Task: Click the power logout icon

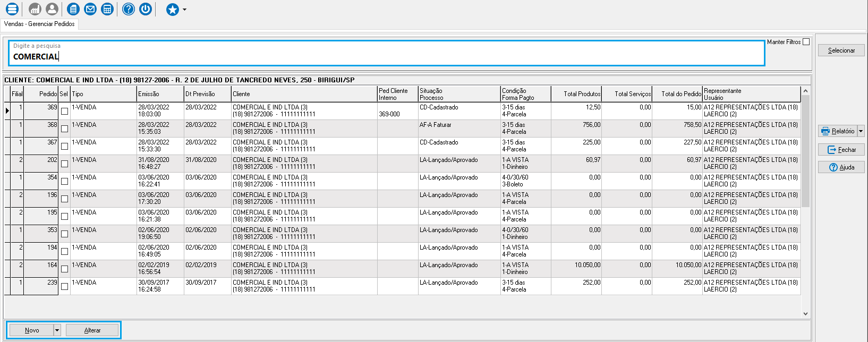Action: coord(146,9)
